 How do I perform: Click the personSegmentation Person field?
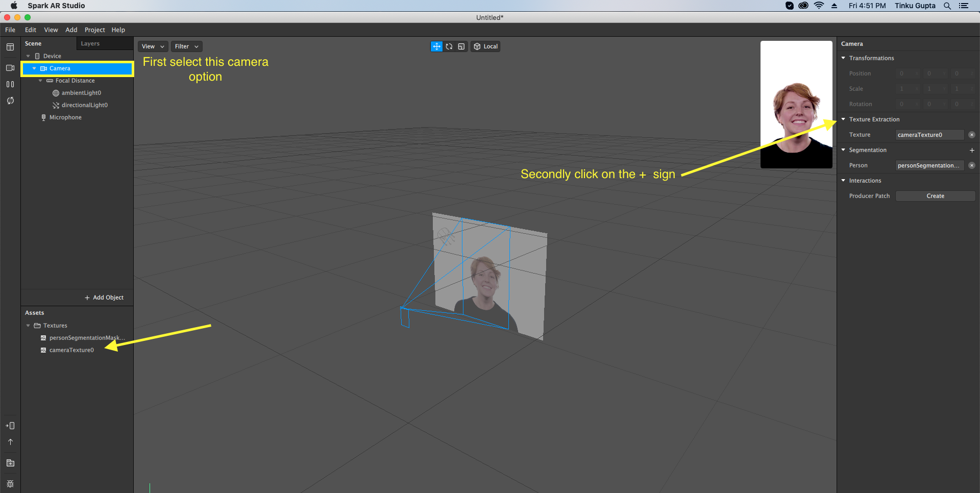click(929, 165)
